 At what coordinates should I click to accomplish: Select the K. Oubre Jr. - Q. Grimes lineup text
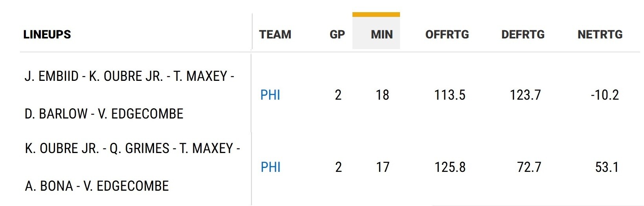click(132, 148)
